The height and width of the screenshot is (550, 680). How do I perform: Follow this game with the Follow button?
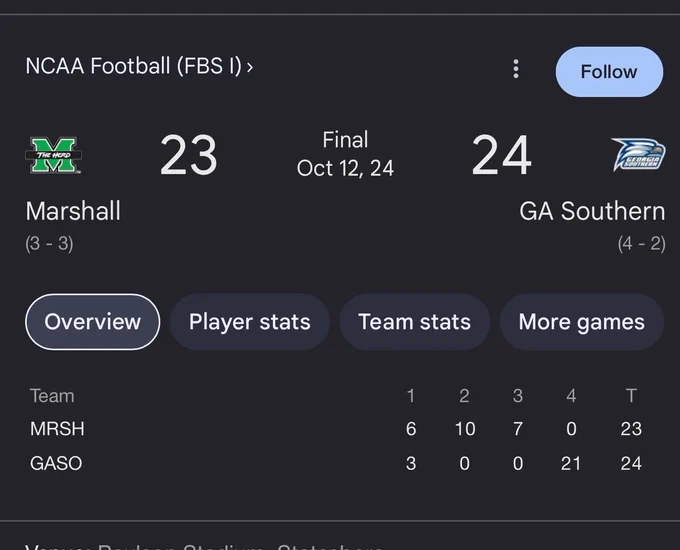click(609, 72)
